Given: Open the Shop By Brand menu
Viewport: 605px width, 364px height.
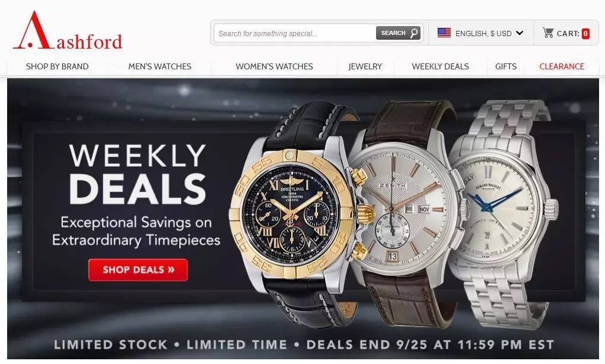Looking at the screenshot, I should pyautogui.click(x=57, y=66).
